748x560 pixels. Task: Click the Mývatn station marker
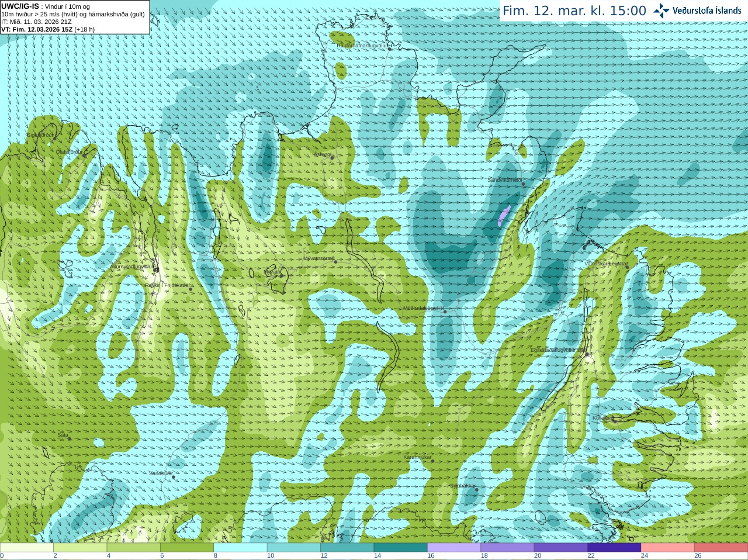tap(281, 275)
